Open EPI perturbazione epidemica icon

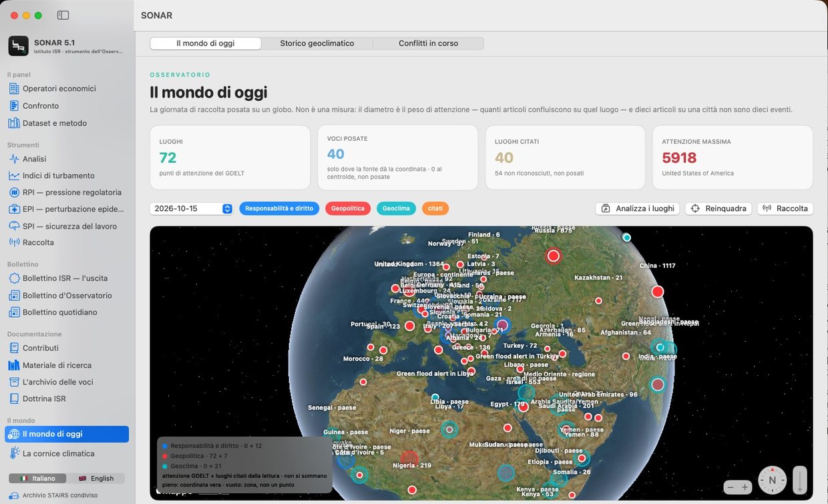[14, 209]
